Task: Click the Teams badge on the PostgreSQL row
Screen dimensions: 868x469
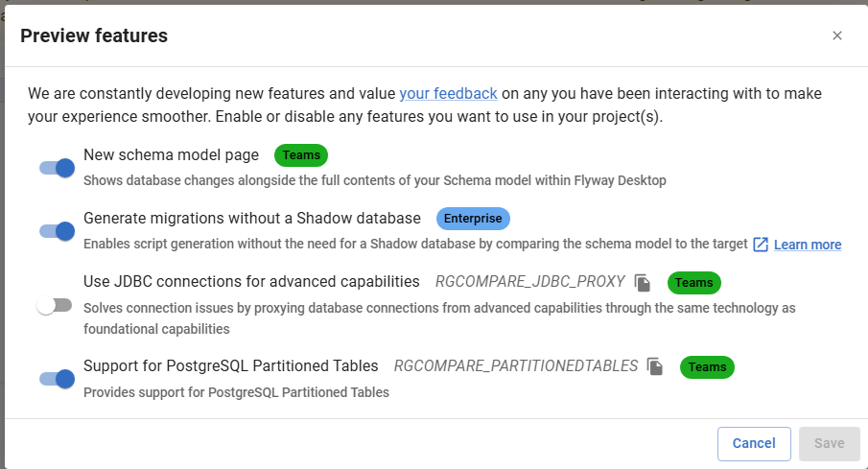Action: 707,366
